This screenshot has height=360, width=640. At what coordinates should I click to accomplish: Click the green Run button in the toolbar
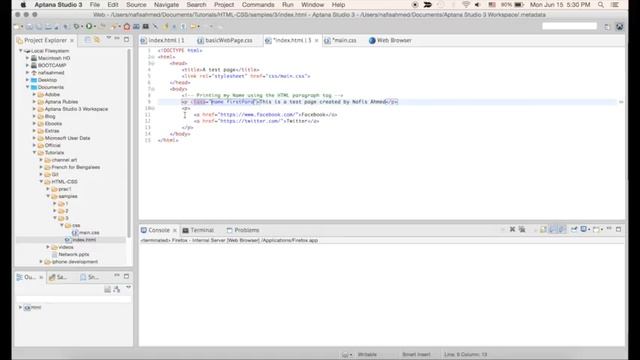88,27
